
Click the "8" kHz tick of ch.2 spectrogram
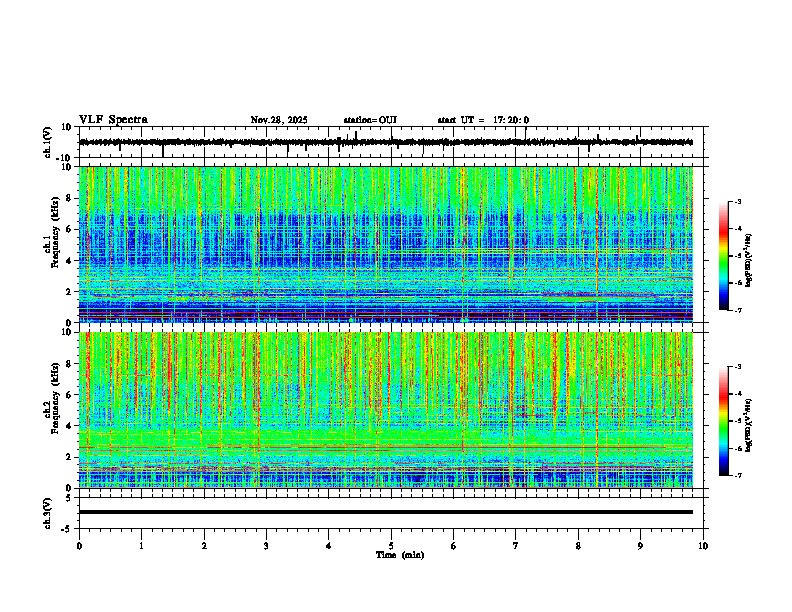(x=70, y=363)
